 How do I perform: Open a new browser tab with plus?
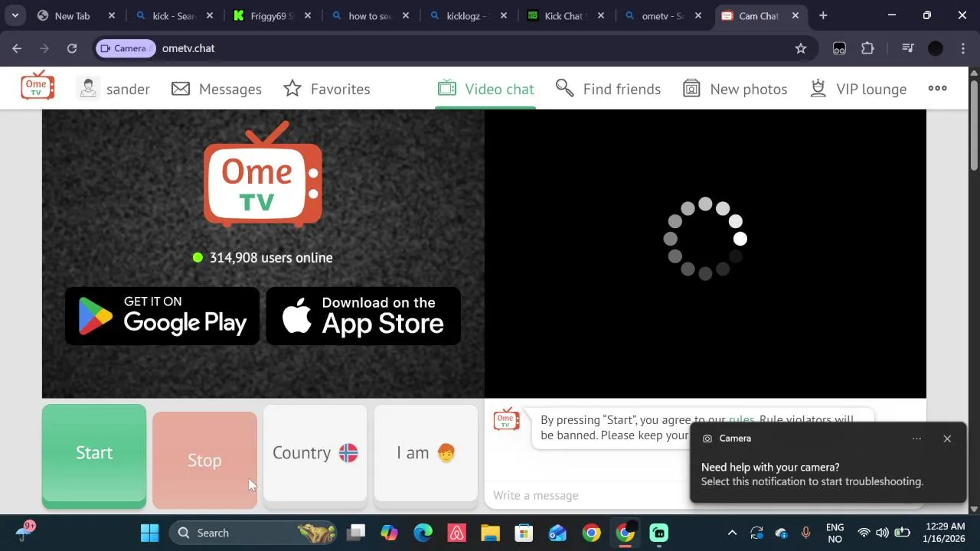coord(823,15)
